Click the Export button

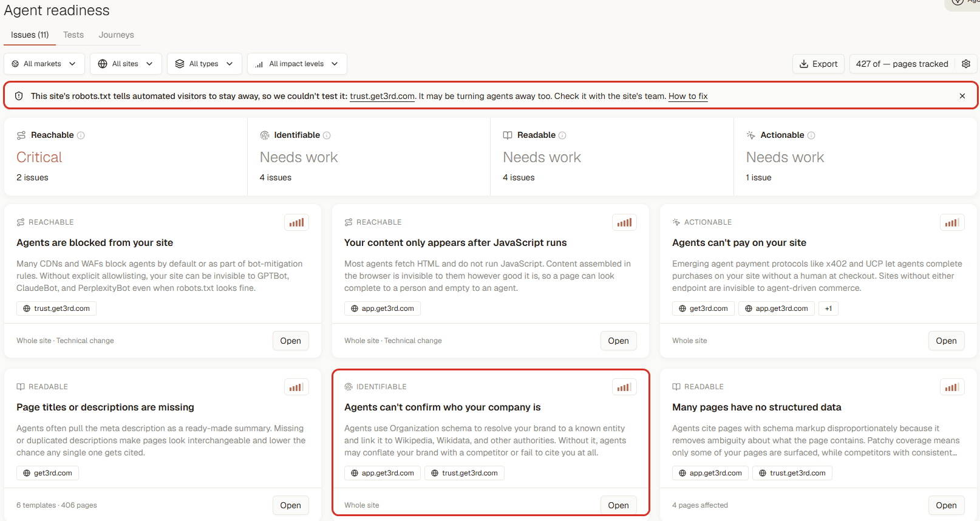[818, 64]
